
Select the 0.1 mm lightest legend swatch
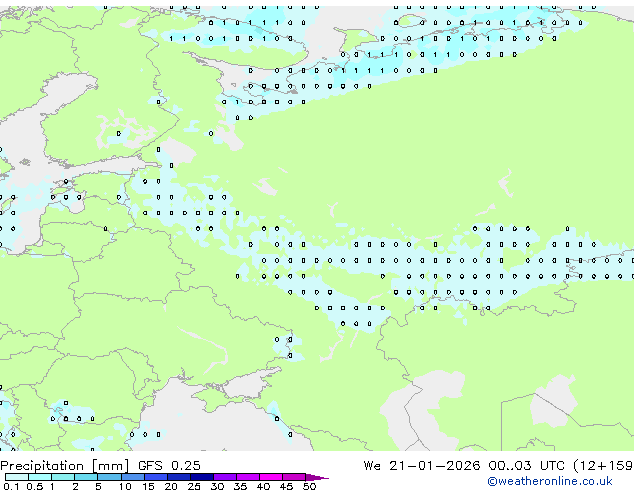(17, 477)
